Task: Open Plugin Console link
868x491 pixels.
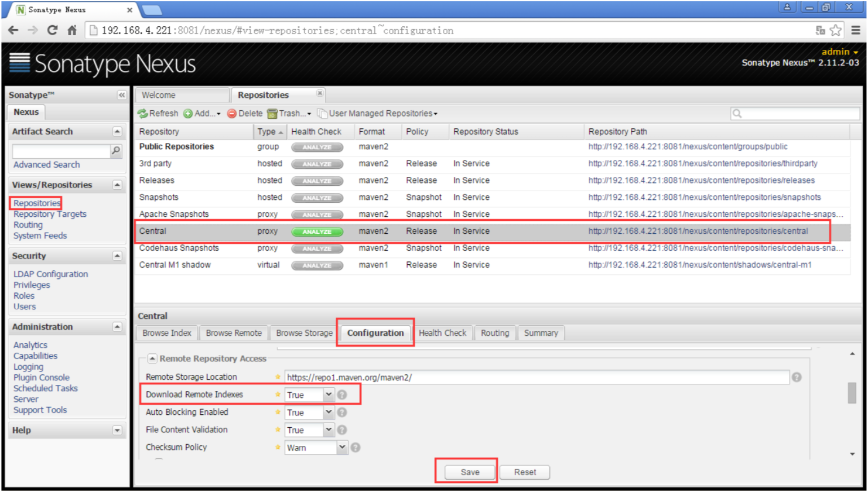Action: click(41, 377)
